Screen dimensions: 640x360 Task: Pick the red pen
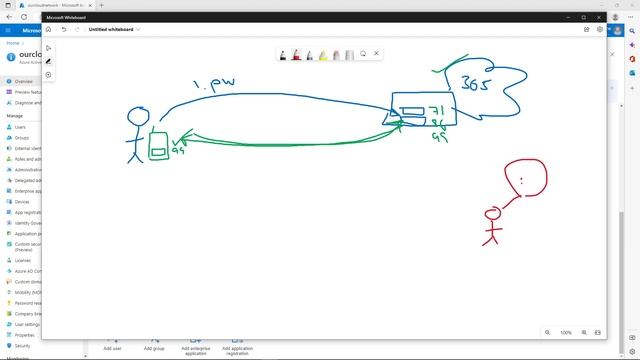coord(296,55)
